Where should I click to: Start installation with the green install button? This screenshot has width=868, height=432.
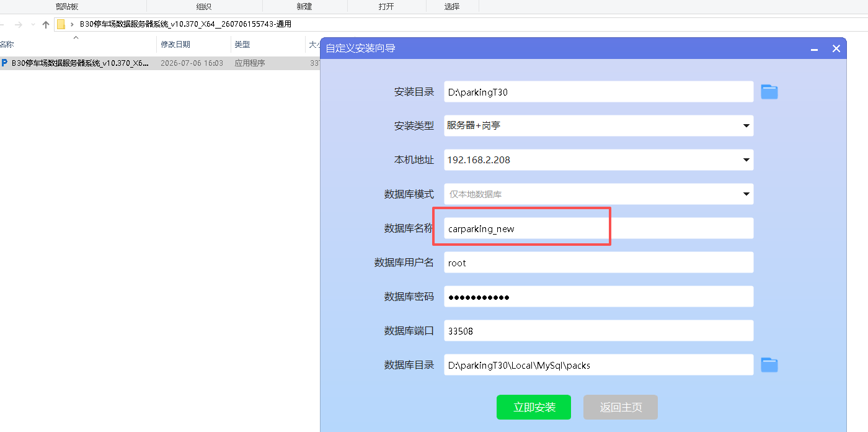[534, 407]
